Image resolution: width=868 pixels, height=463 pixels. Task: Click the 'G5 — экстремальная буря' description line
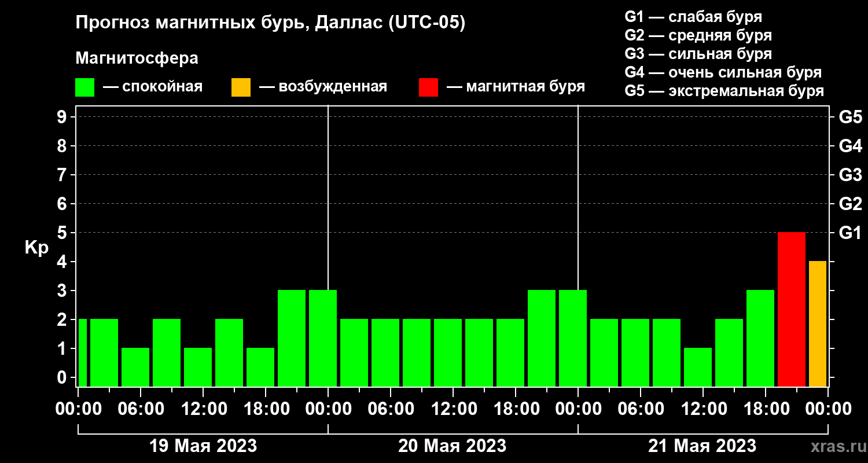pyautogui.click(x=724, y=91)
